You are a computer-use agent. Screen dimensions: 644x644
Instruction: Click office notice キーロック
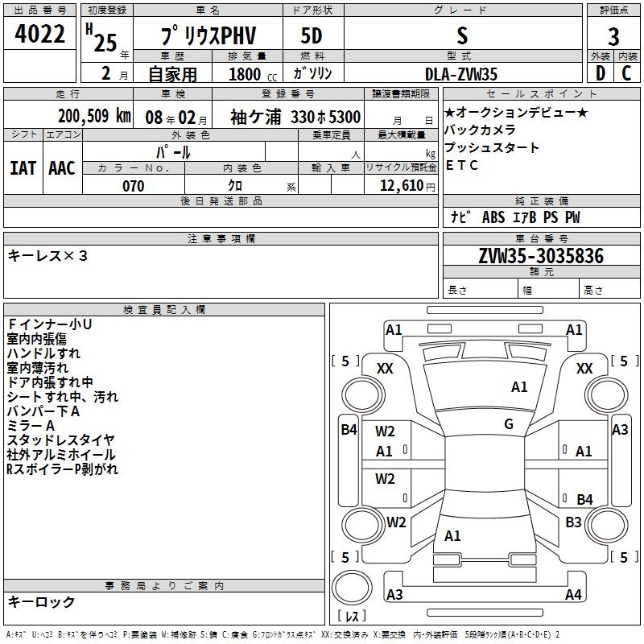pyautogui.click(x=41, y=601)
